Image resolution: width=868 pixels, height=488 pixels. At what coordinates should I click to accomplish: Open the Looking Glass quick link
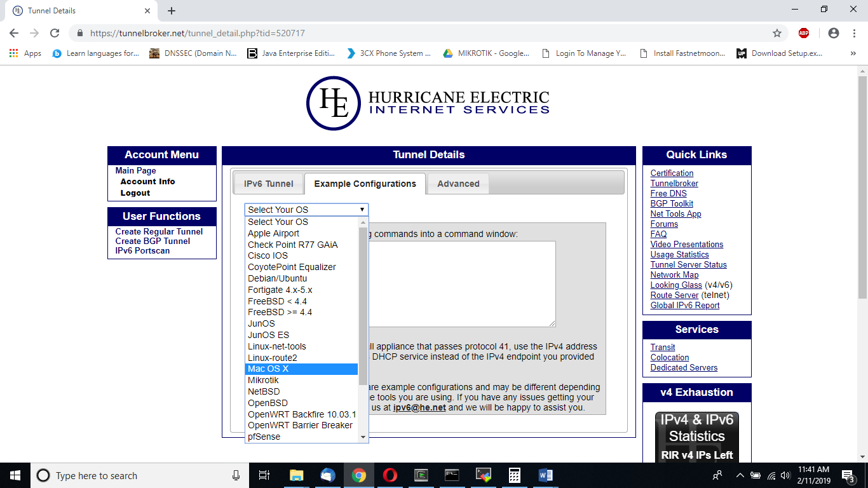tap(676, 285)
